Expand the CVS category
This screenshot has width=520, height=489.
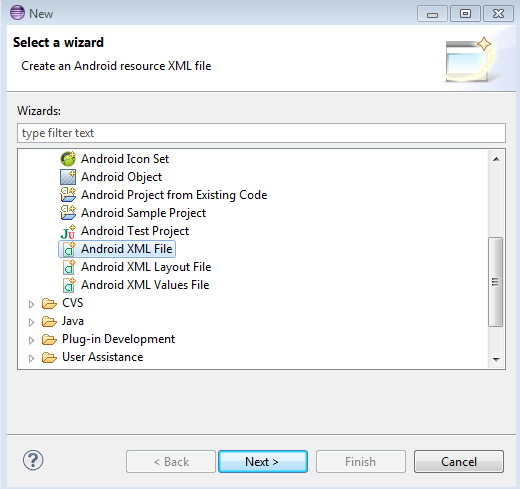click(x=31, y=304)
